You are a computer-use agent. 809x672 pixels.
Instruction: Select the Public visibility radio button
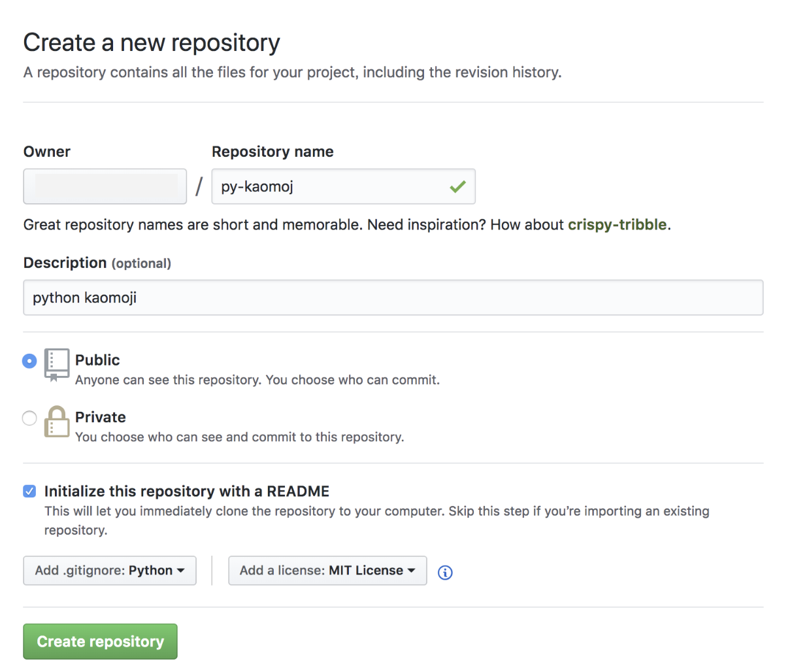tap(29, 360)
